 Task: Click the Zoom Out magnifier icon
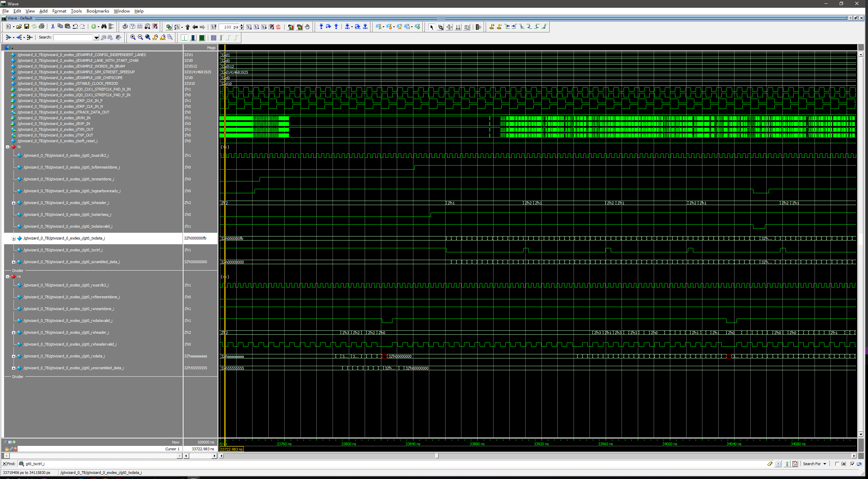tap(140, 37)
